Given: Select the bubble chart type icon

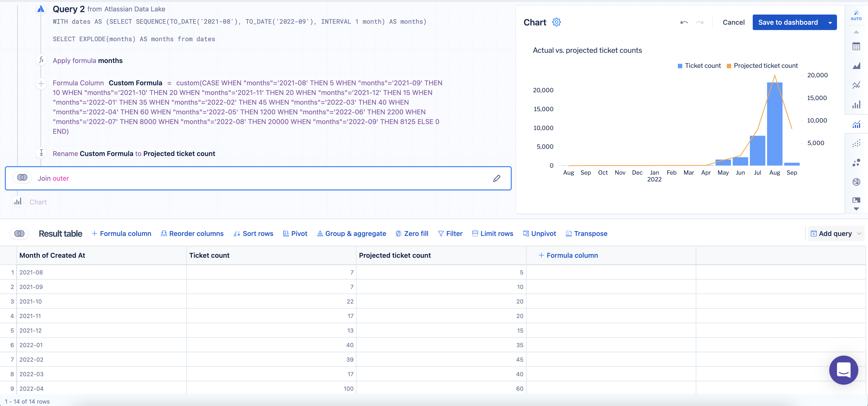Looking at the screenshot, I should point(856,163).
